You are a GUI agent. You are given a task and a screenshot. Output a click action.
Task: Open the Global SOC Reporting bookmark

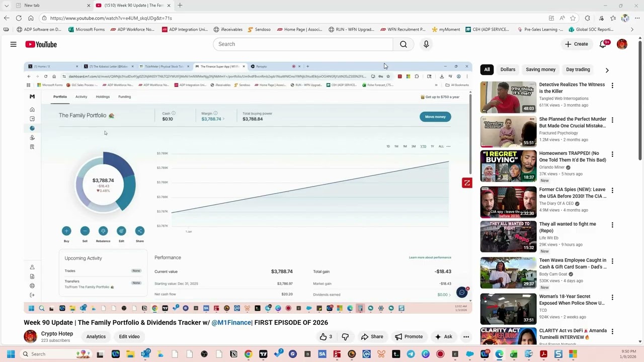coord(591,30)
